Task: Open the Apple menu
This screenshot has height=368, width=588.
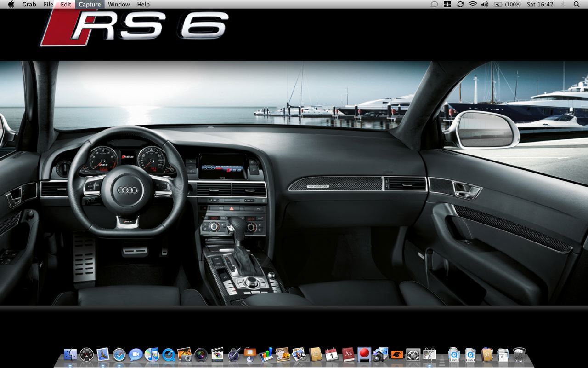Action: pos(11,4)
